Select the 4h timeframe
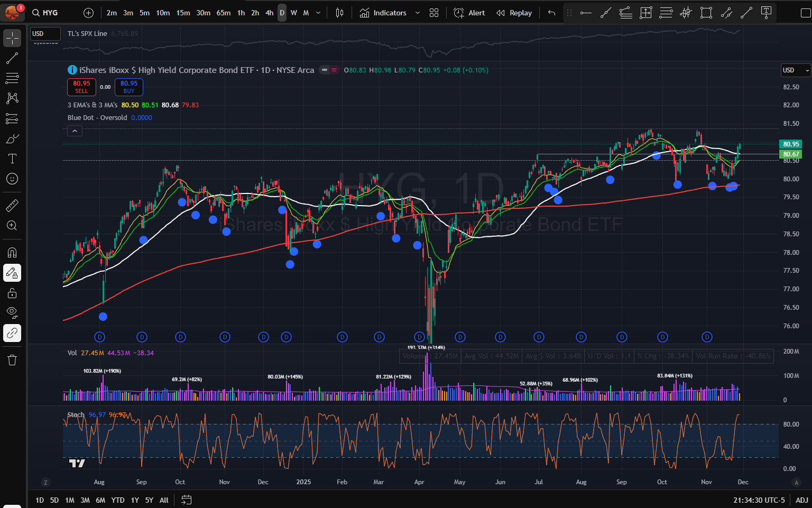Image resolution: width=812 pixels, height=508 pixels. coord(269,13)
